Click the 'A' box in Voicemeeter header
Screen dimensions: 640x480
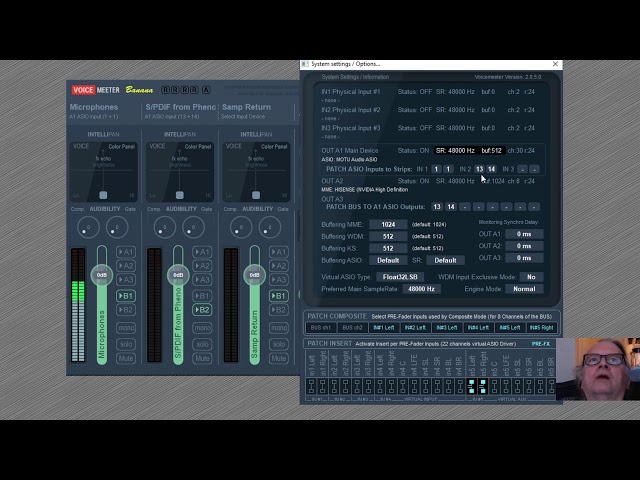pyautogui.click(x=206, y=90)
